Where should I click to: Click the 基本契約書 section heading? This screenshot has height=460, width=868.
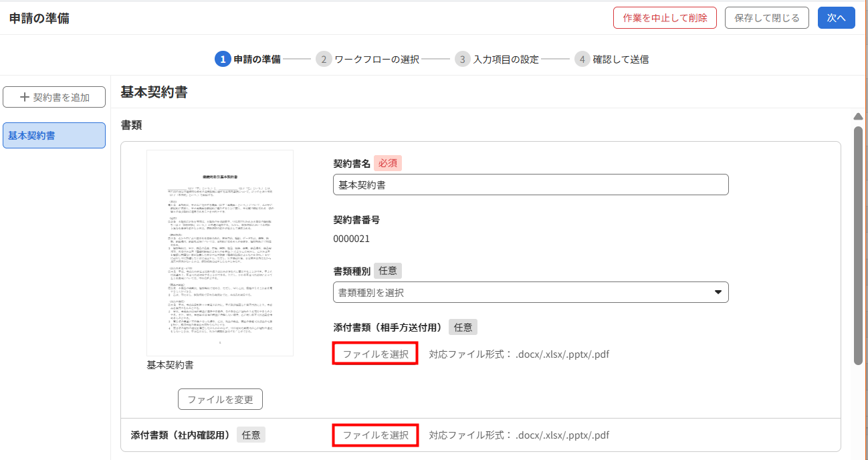(x=154, y=92)
